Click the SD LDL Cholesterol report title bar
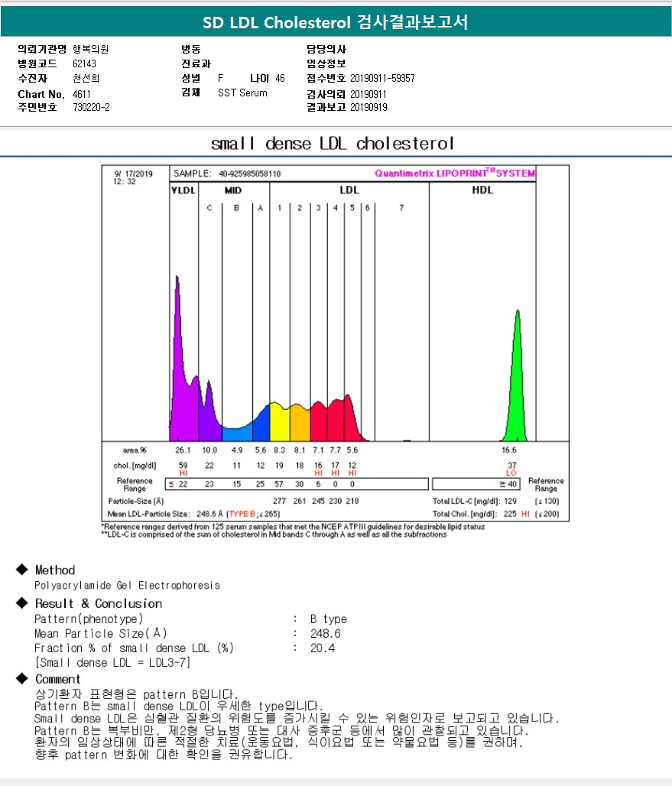Image resolution: width=672 pixels, height=786 pixels. 336,23
